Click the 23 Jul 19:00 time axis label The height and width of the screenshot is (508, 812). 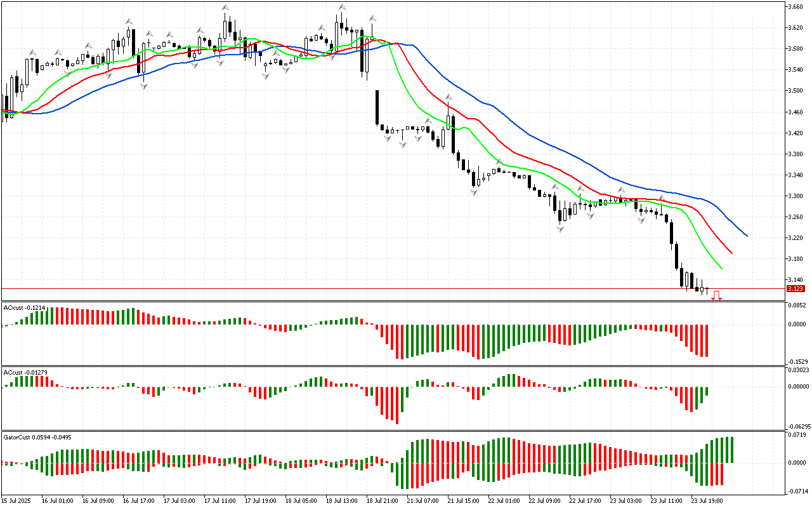coord(707,500)
